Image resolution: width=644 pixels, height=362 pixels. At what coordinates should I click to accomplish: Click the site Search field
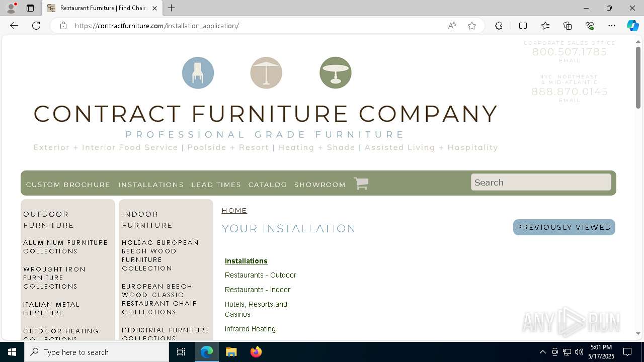[x=541, y=182]
